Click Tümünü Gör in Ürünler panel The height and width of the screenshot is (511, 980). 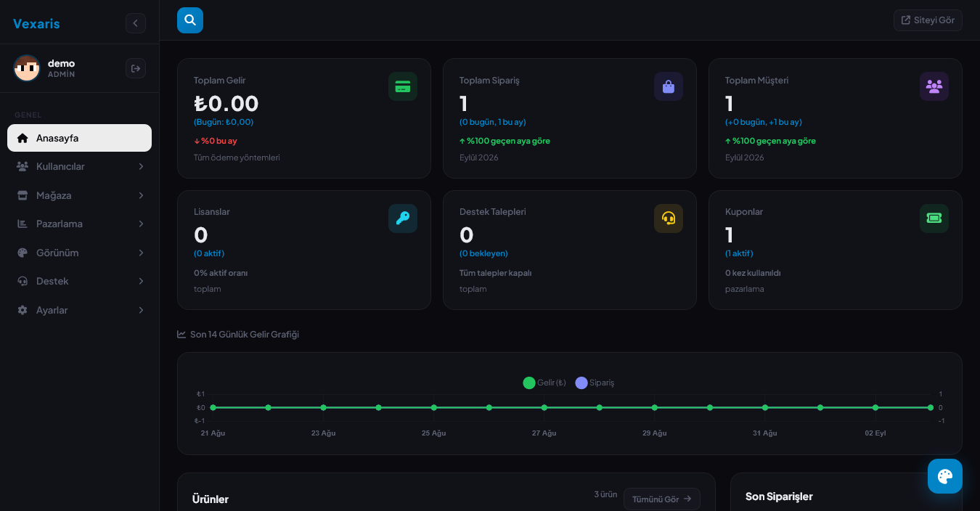[662, 499]
